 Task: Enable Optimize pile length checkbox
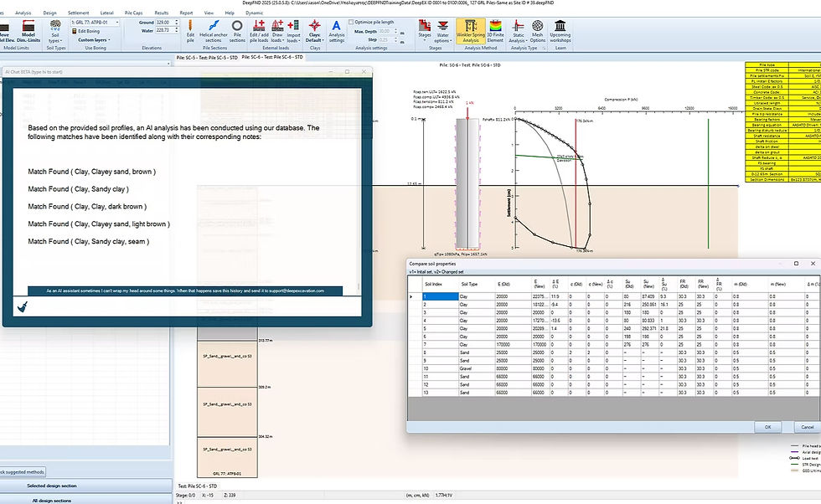pyautogui.click(x=351, y=22)
